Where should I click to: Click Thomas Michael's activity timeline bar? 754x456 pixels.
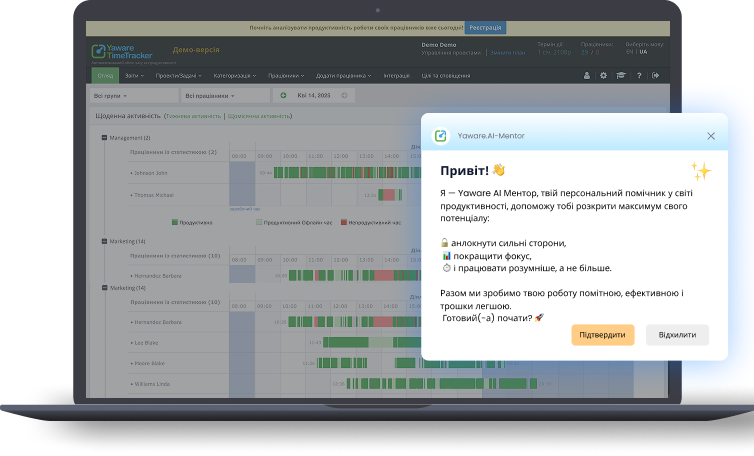click(x=390, y=195)
